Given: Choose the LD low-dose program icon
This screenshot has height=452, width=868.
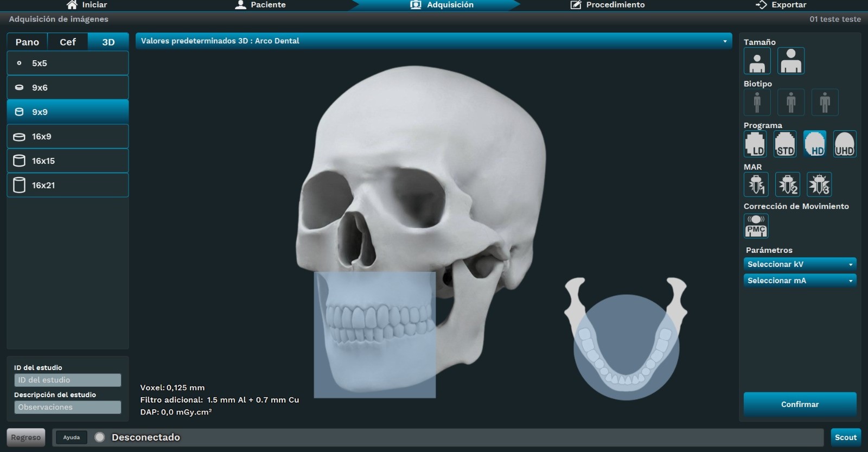Looking at the screenshot, I should pos(755,144).
